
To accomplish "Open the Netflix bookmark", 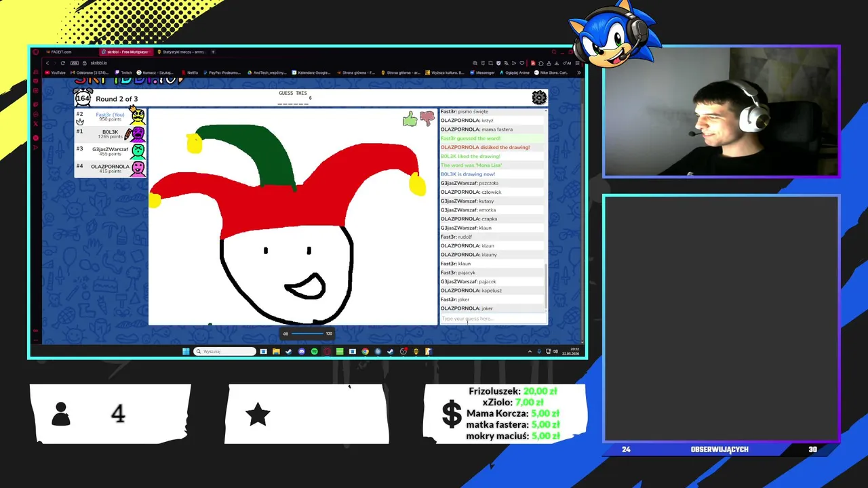I will tap(190, 73).
